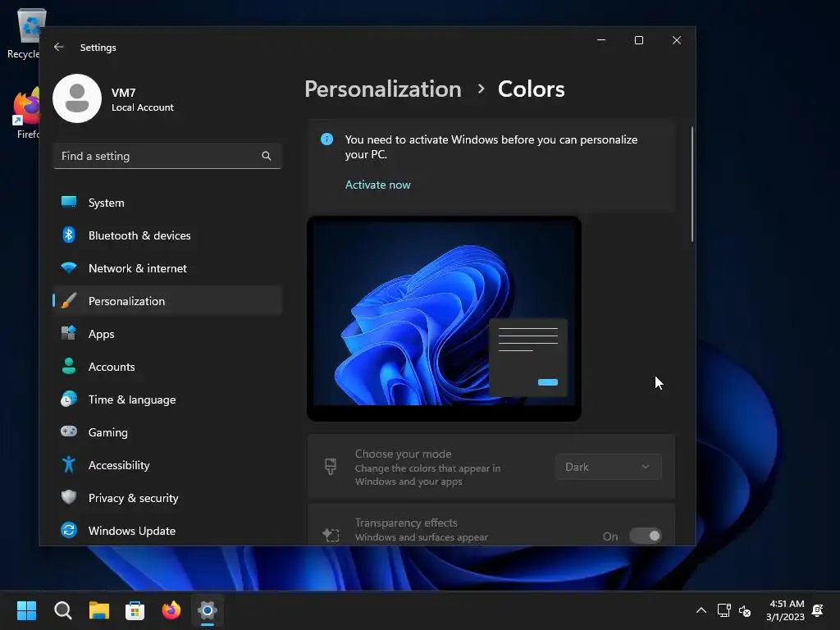Image resolution: width=840 pixels, height=630 pixels.
Task: Click the Bluetooth icon in sidebar
Action: (x=69, y=235)
